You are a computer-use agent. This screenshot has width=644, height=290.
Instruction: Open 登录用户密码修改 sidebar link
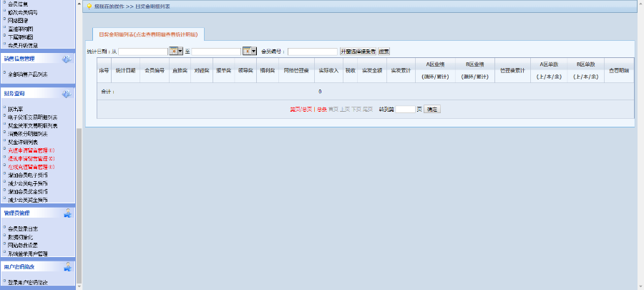tap(28, 283)
